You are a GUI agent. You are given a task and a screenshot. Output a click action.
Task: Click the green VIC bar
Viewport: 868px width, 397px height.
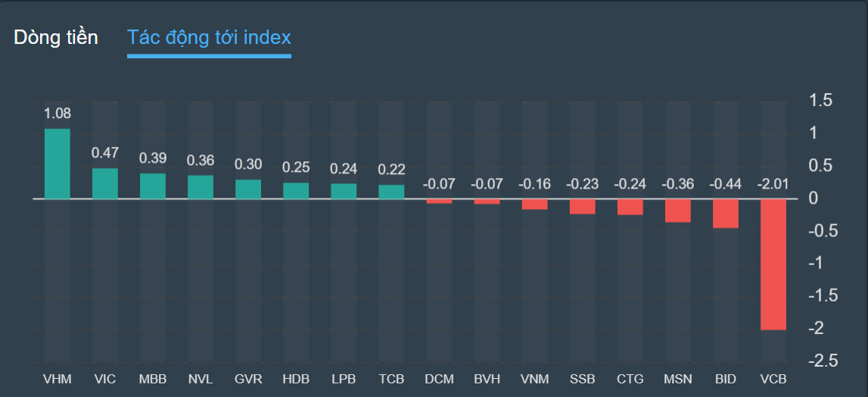[105, 183]
